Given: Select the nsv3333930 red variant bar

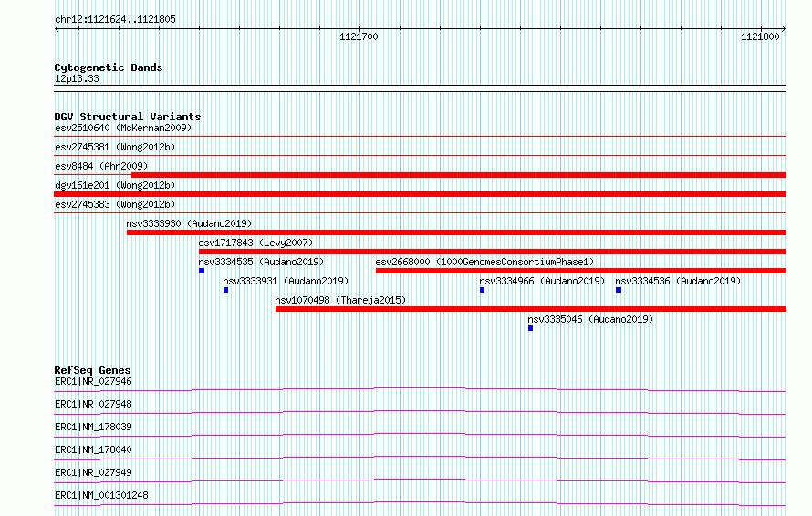Looking at the screenshot, I should point(457,232).
